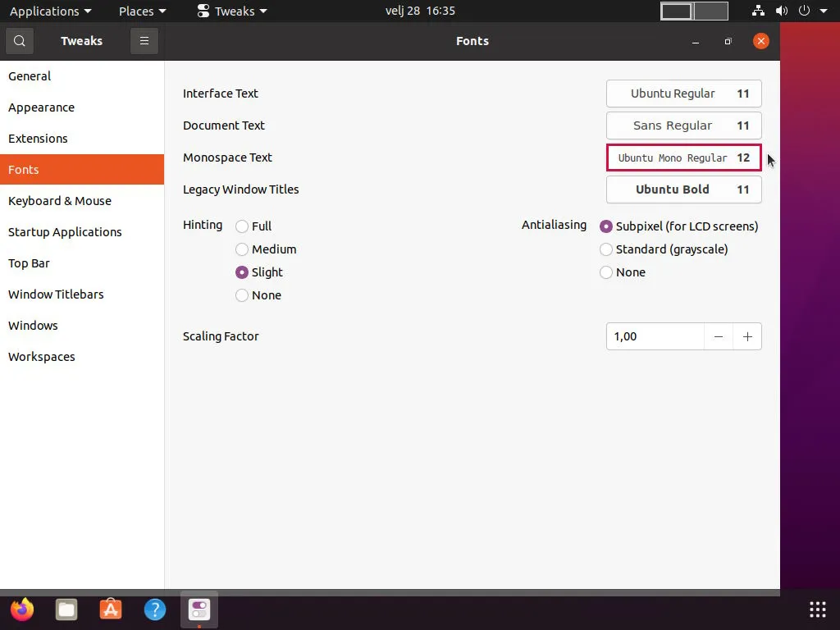Open the Applications menu

(x=45, y=11)
